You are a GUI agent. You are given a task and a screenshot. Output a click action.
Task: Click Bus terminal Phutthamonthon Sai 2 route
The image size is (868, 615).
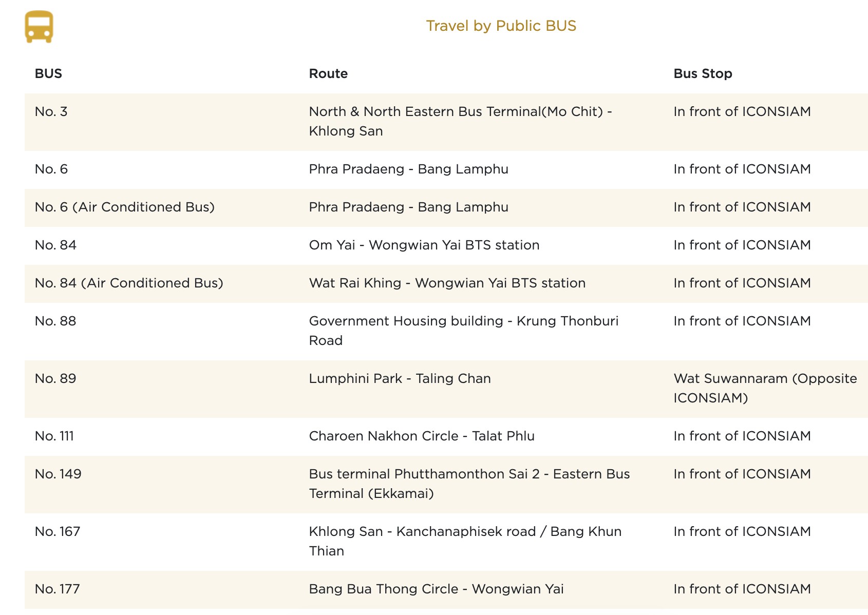point(469,483)
